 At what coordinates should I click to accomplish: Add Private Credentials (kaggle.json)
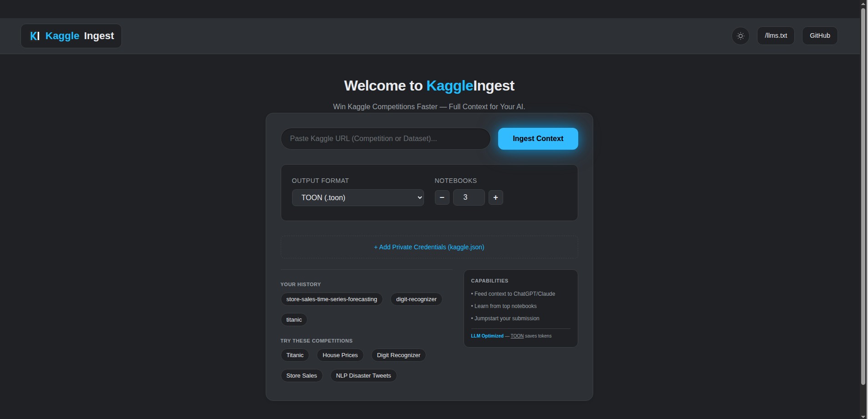pos(429,247)
